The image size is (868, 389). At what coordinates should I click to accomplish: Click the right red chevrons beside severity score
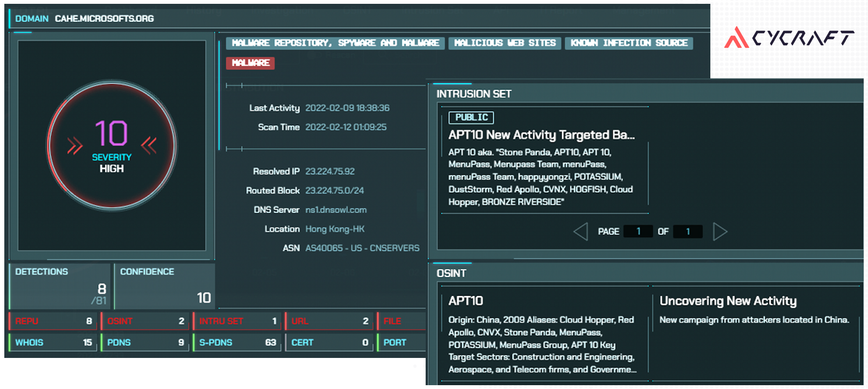click(x=149, y=145)
